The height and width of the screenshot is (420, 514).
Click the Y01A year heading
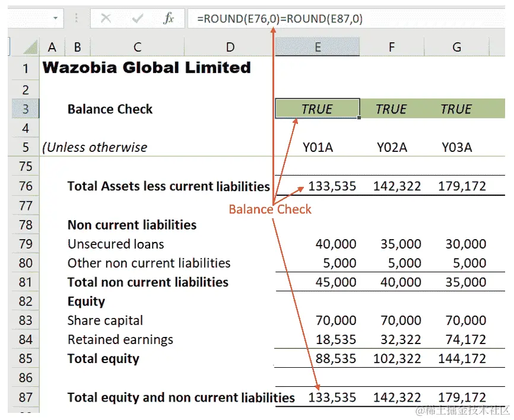click(318, 148)
